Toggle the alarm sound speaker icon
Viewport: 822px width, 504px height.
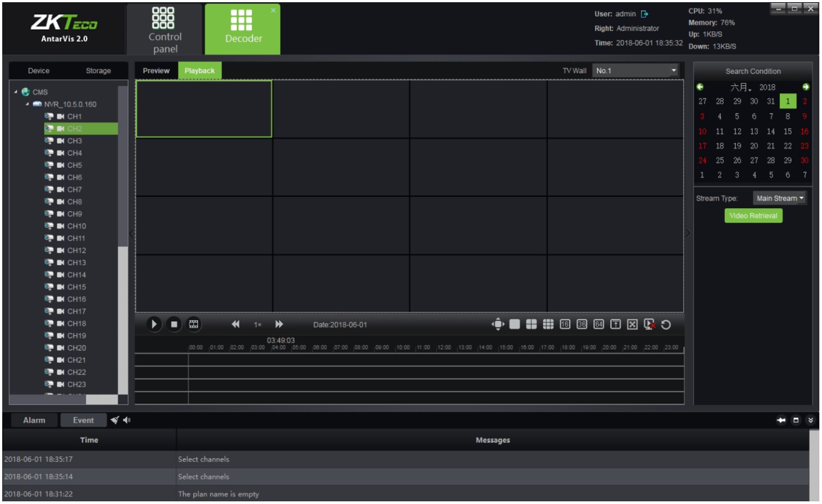[127, 420]
